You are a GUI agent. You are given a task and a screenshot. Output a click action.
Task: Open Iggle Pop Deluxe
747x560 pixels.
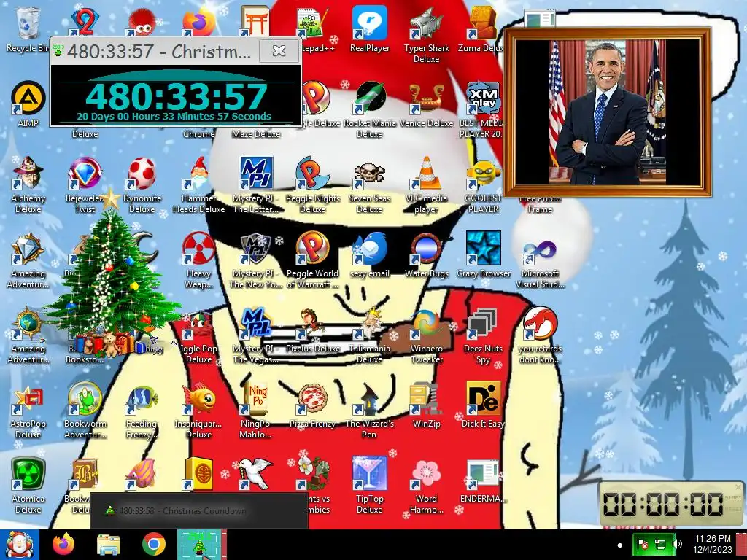(198, 336)
